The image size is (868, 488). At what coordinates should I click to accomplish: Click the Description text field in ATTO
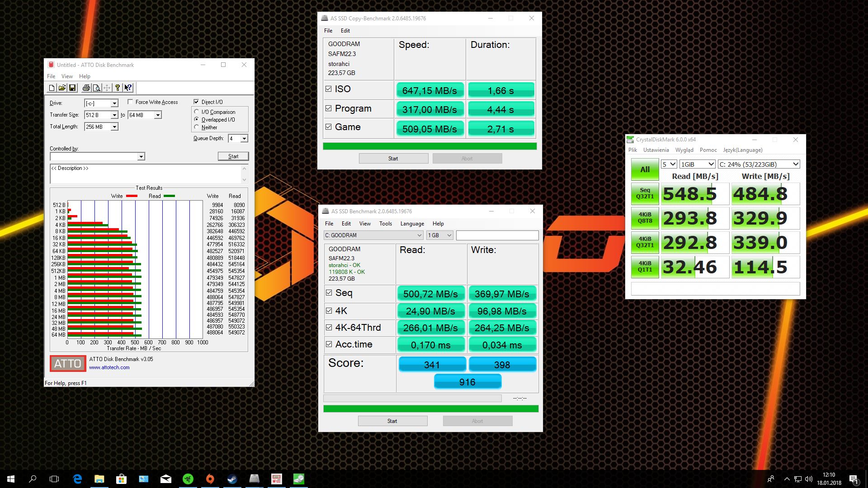click(146, 174)
